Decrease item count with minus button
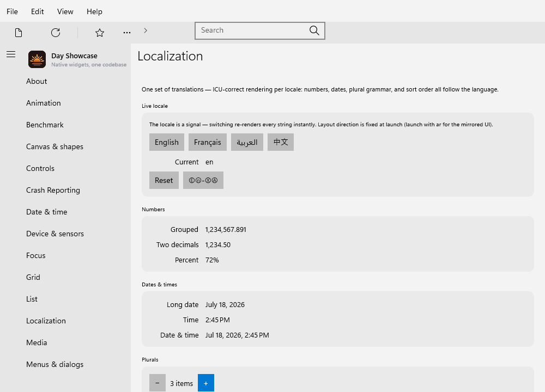This screenshot has height=392, width=545. (x=158, y=383)
